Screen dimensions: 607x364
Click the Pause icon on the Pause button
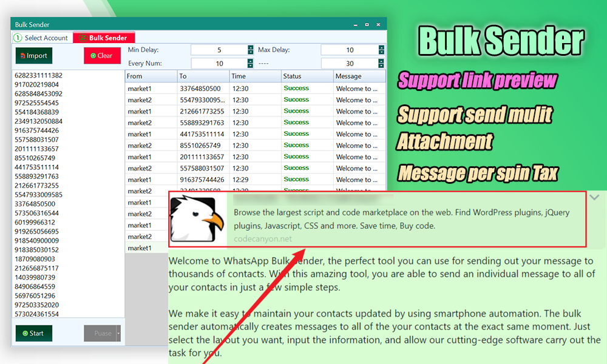90,332
